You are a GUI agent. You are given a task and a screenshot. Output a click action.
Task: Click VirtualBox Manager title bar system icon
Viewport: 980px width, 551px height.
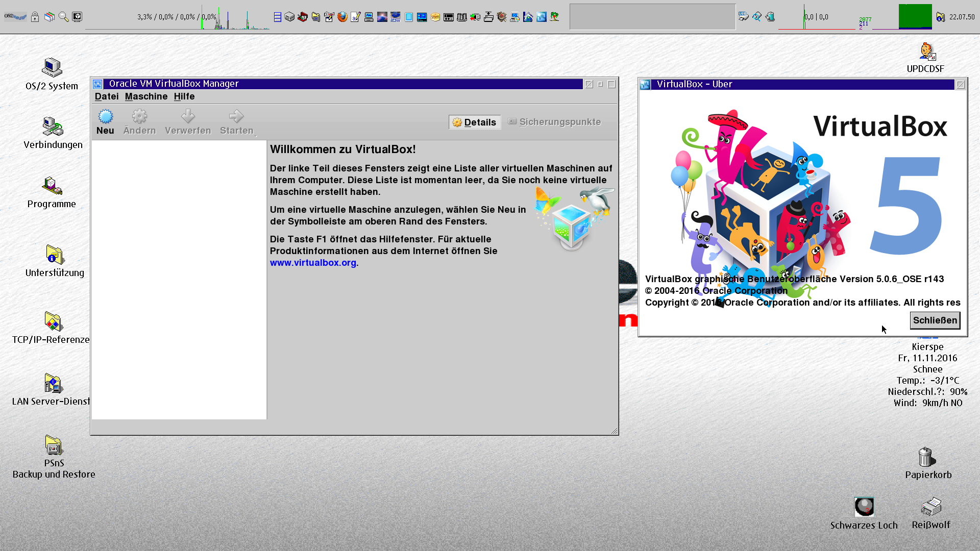click(97, 84)
